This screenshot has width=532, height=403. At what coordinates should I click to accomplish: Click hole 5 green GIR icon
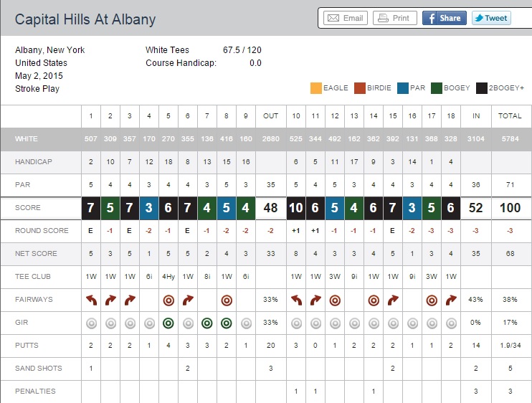(x=168, y=323)
